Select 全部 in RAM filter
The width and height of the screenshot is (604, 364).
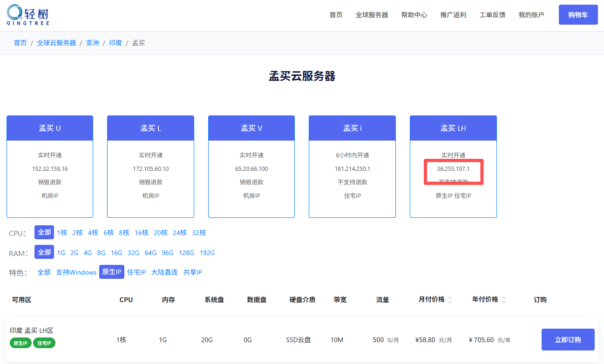click(44, 252)
